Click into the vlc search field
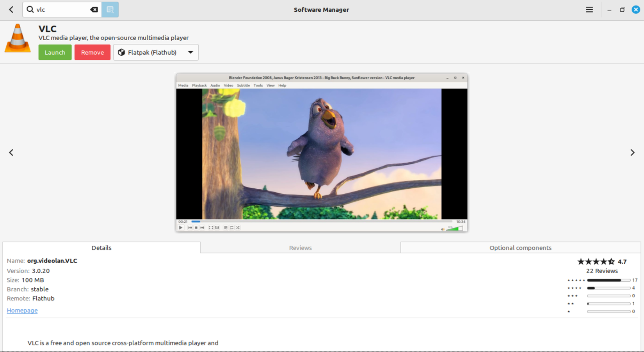 tap(62, 9)
